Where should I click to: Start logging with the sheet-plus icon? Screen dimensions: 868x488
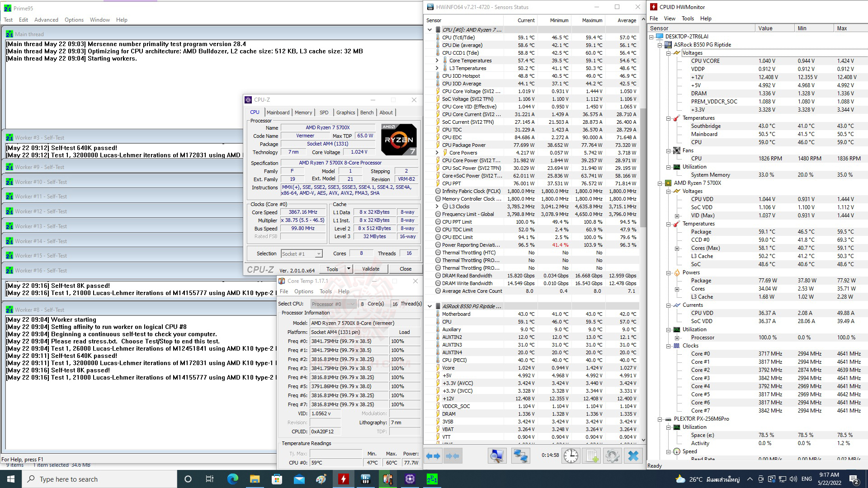592,456
